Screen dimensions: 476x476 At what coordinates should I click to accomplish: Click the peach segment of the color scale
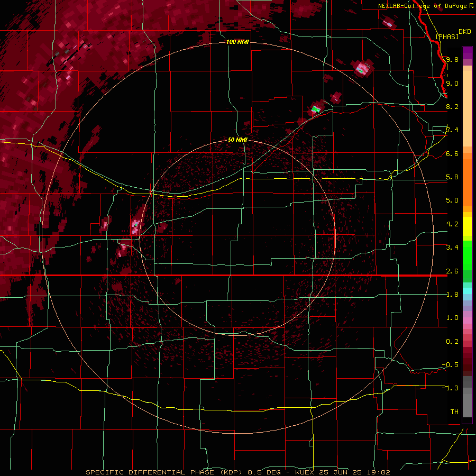467,108
